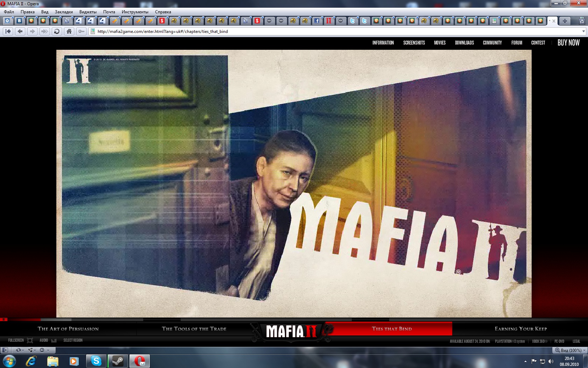Image resolution: width=588 pixels, height=368 pixels.
Task: Launch Internet Explorer from taskbar
Action: (31, 361)
